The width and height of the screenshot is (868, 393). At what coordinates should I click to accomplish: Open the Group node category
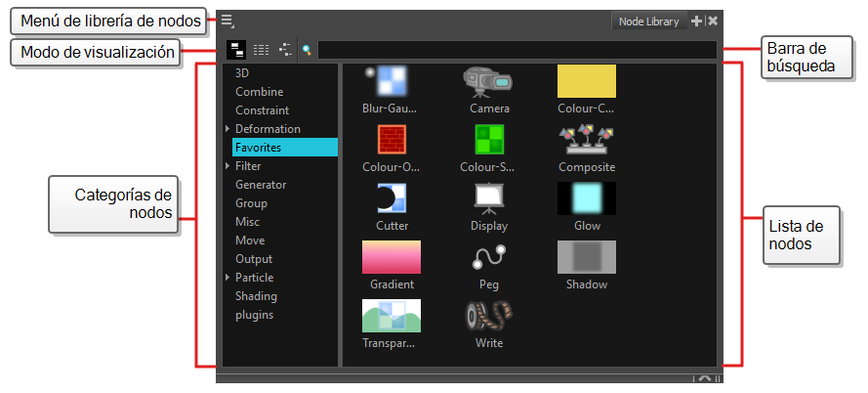[x=251, y=203]
